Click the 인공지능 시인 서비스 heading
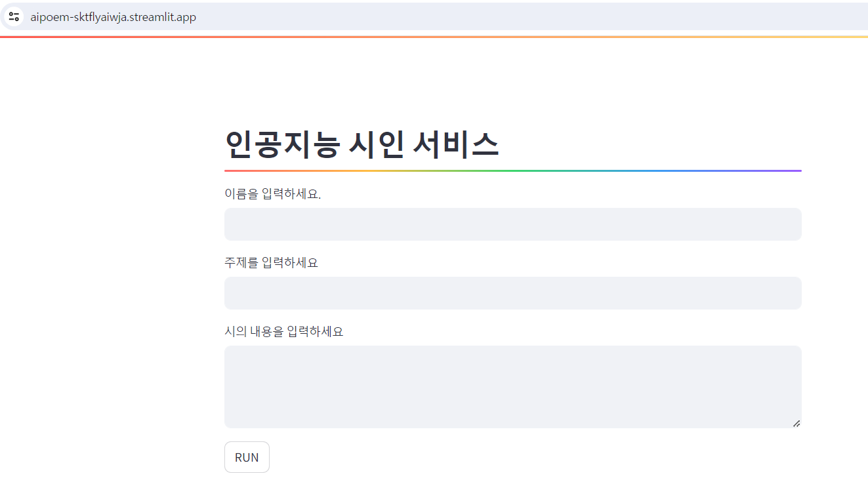Screen dimensions: 868x503 362,144
